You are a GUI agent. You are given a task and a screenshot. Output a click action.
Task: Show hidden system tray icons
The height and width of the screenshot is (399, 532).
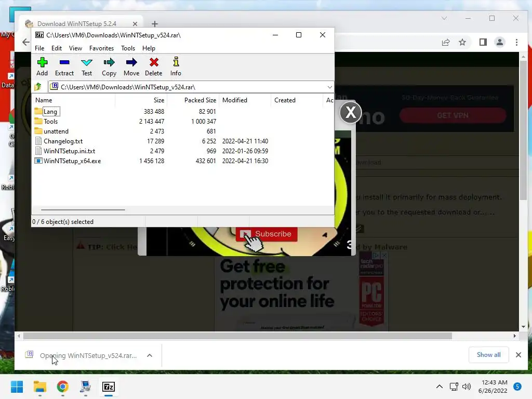[x=440, y=387]
